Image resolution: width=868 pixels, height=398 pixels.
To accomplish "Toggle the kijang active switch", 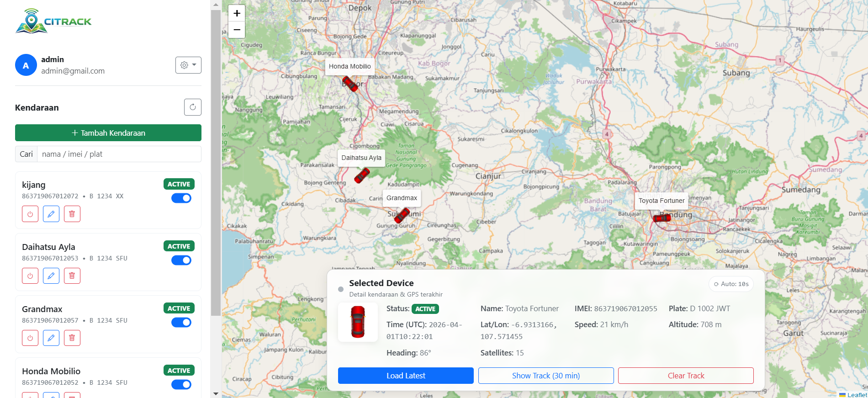I will point(181,198).
